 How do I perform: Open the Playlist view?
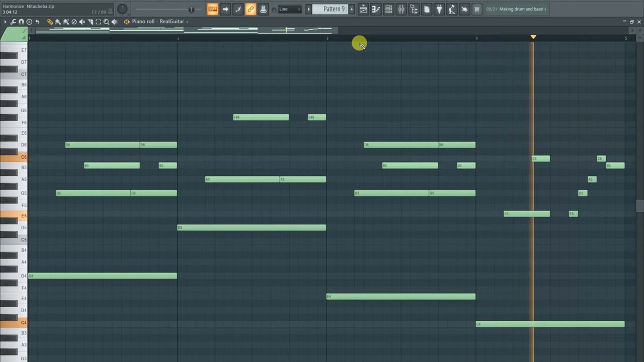pos(363,9)
